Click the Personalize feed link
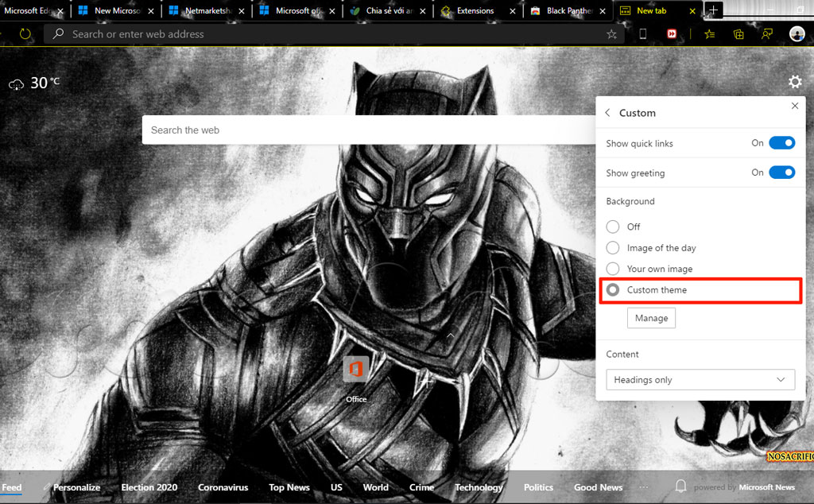This screenshot has width=814, height=504. click(76, 487)
